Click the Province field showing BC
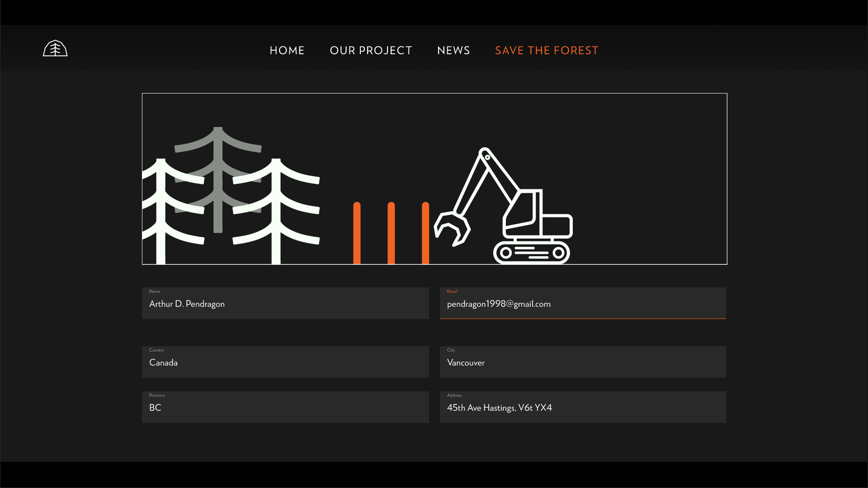The image size is (868, 488). [x=285, y=408]
